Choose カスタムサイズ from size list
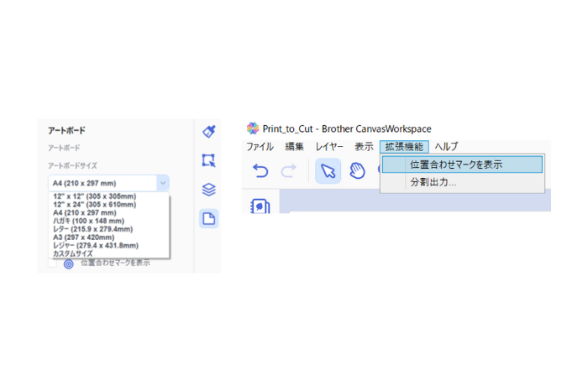 [75, 252]
